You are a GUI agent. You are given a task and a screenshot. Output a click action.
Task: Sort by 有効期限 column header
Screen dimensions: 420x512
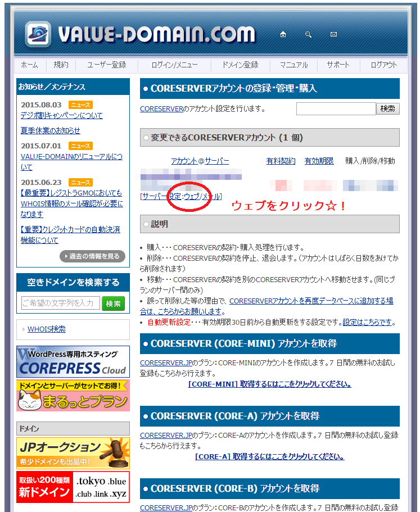[319, 161]
